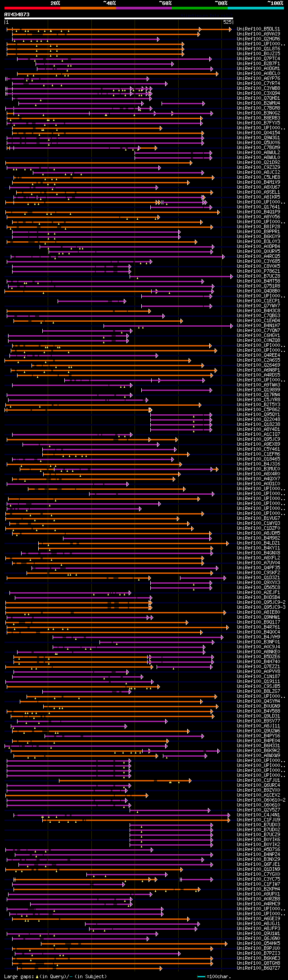Select hit label UniRef100_B4R761
The height and width of the screenshot is (980, 288).
tap(258, 627)
